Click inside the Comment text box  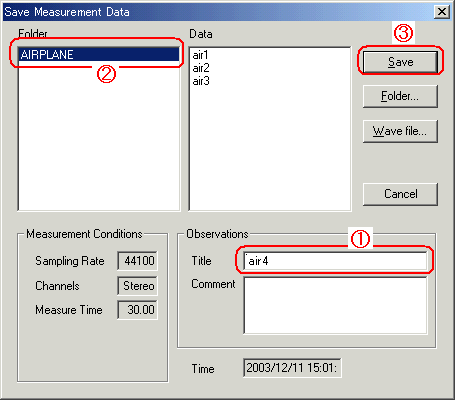click(x=335, y=305)
